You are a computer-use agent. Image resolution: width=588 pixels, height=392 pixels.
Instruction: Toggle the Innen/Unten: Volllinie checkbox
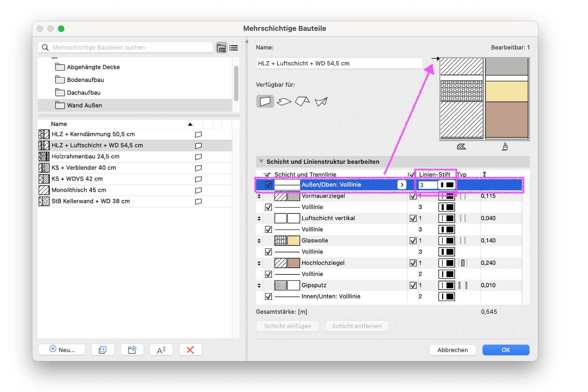point(269,296)
